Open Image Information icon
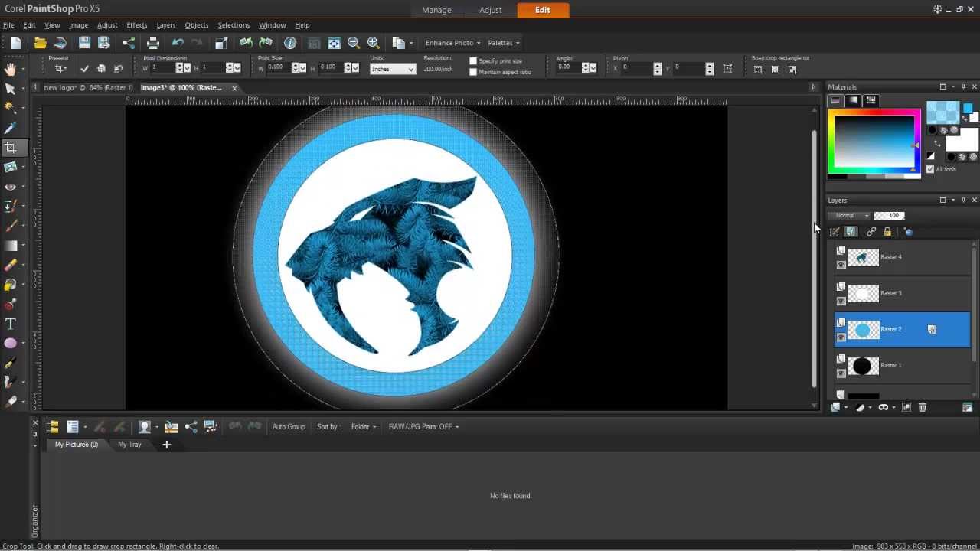The width and height of the screenshot is (980, 551). pos(290,43)
